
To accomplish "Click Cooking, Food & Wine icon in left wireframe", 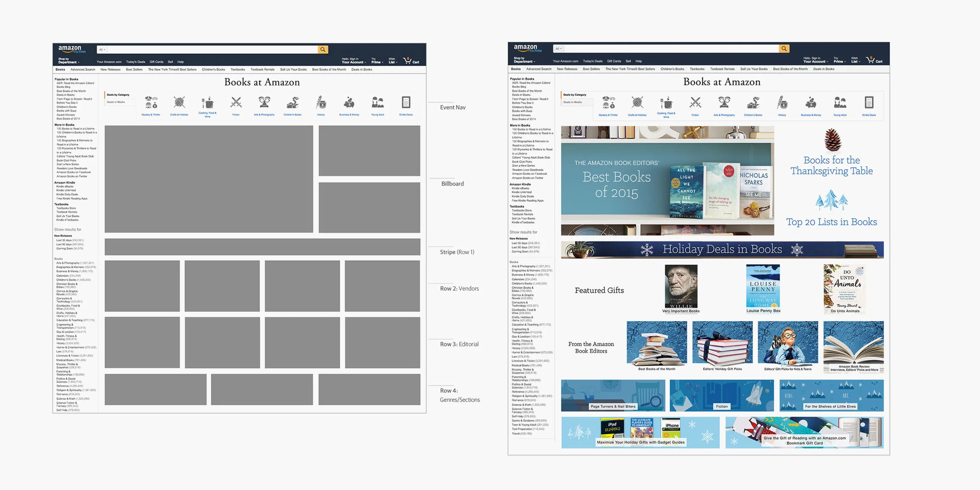I will coord(207,102).
